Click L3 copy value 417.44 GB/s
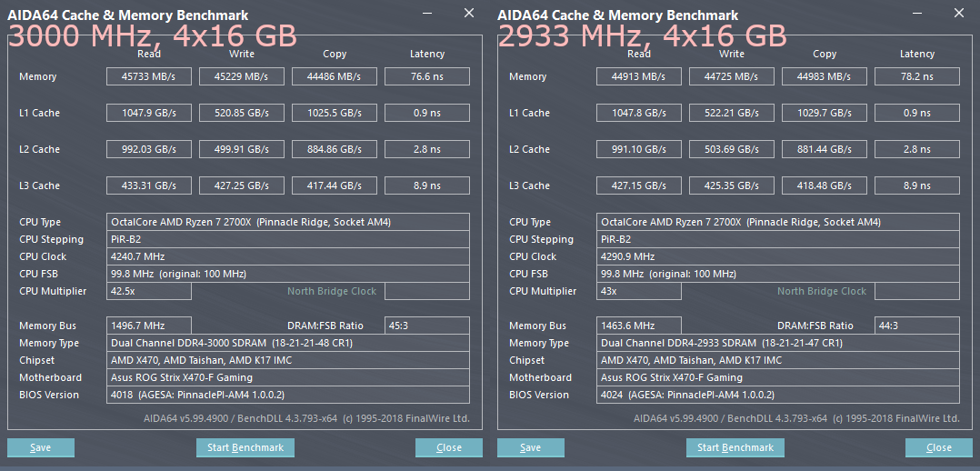Screen dimensions: 980x471 point(335,185)
